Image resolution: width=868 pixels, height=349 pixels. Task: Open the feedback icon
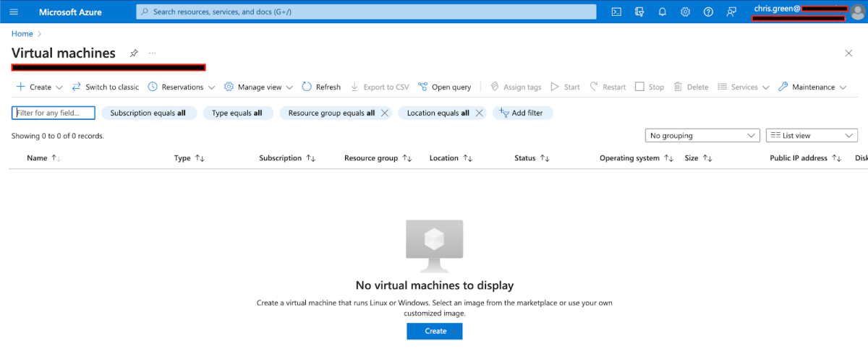point(732,12)
